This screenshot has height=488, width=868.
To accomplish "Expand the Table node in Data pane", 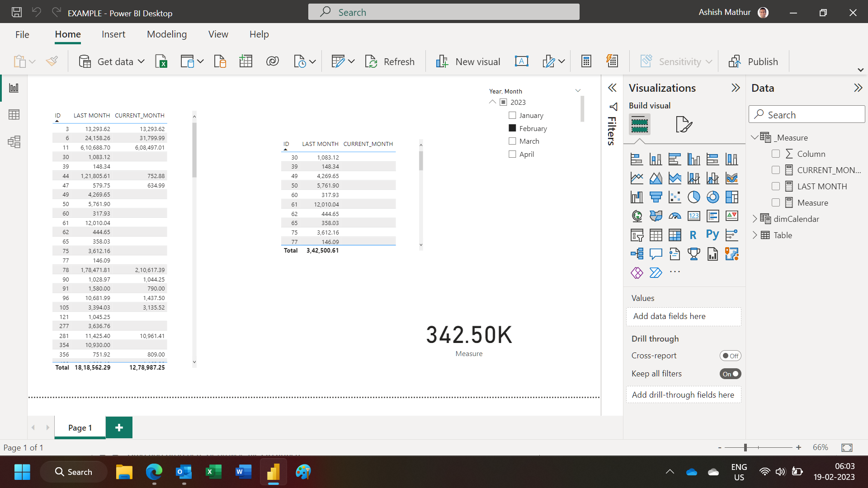I will click(755, 235).
